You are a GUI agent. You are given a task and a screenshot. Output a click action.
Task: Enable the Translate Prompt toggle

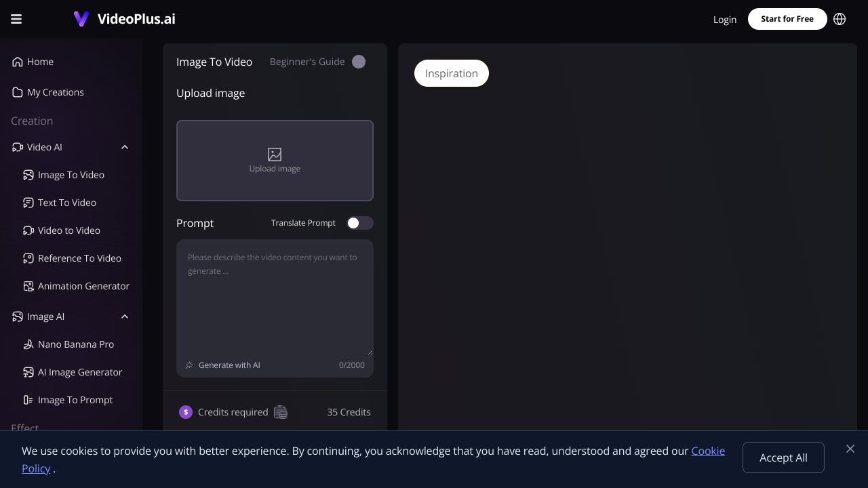[360, 223]
